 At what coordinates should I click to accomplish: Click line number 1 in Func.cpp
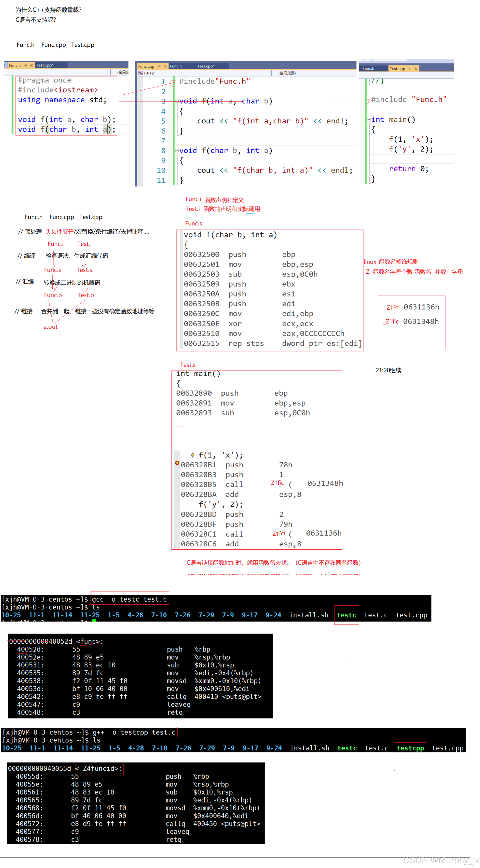[x=163, y=82]
